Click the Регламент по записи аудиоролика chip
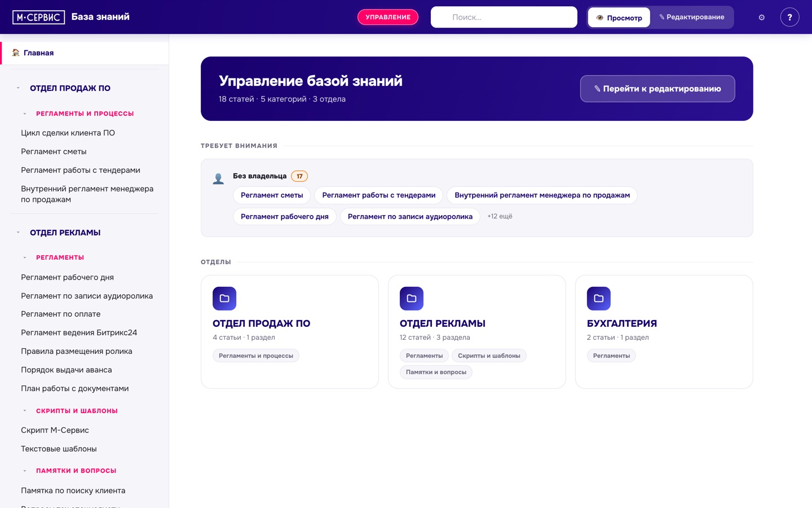 click(x=410, y=217)
